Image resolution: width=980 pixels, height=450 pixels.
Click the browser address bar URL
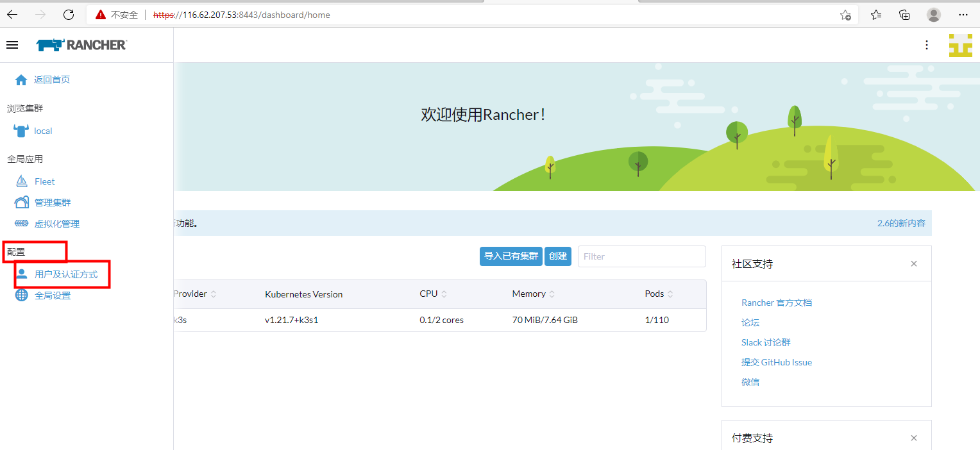(242, 15)
